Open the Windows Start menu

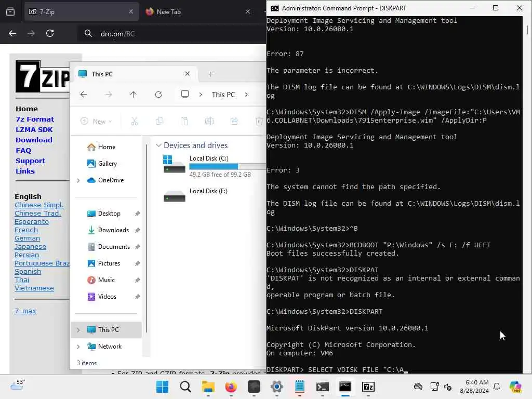162,387
